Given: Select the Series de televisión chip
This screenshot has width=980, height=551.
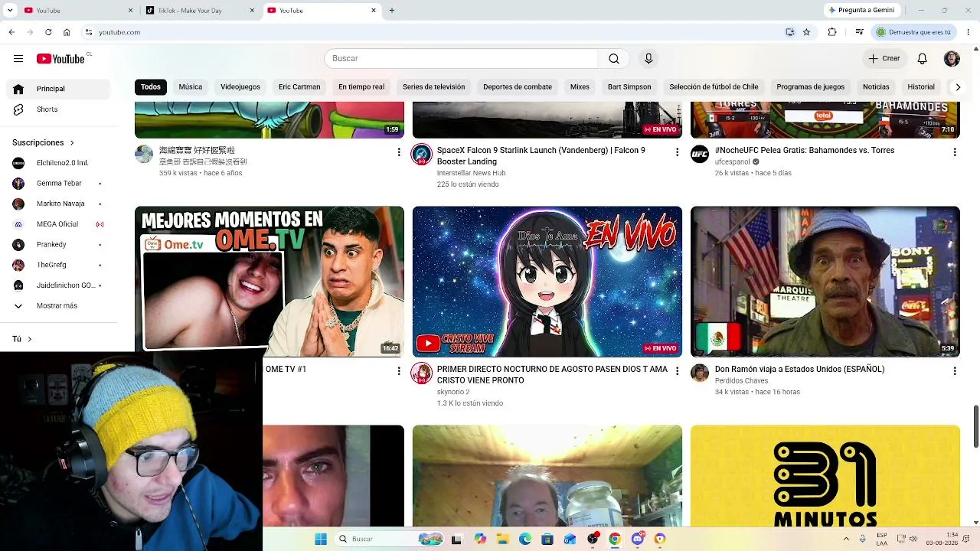Looking at the screenshot, I should 434,87.
